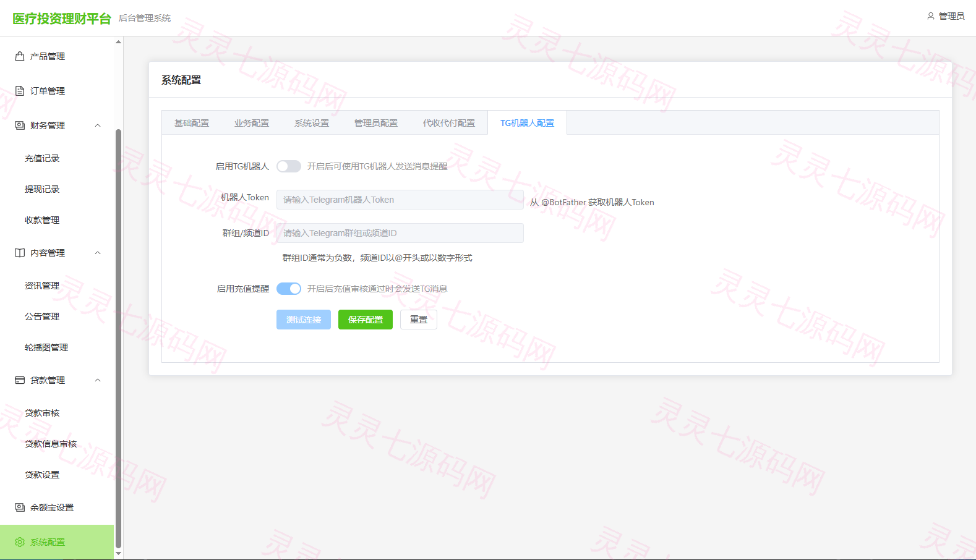Open the 管理员配置 tab
976x560 pixels.
(376, 123)
